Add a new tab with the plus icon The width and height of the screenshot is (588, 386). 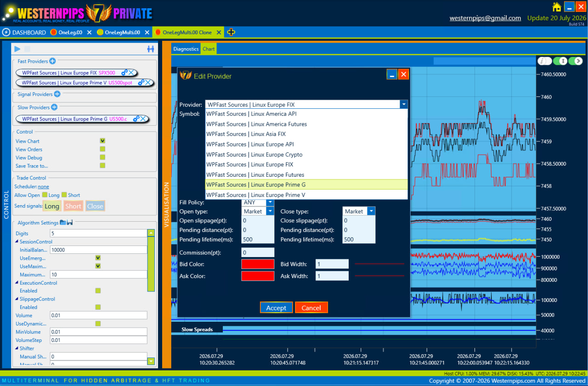pyautogui.click(x=231, y=32)
